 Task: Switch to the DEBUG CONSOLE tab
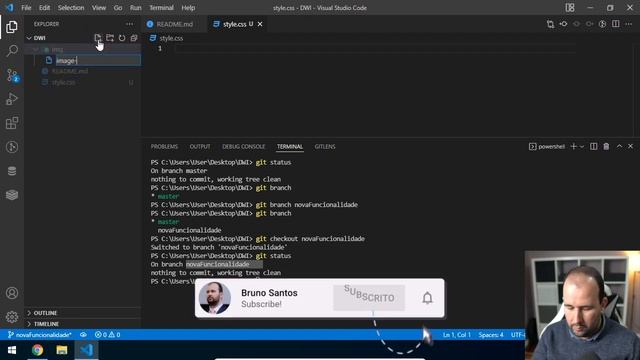[x=244, y=147]
